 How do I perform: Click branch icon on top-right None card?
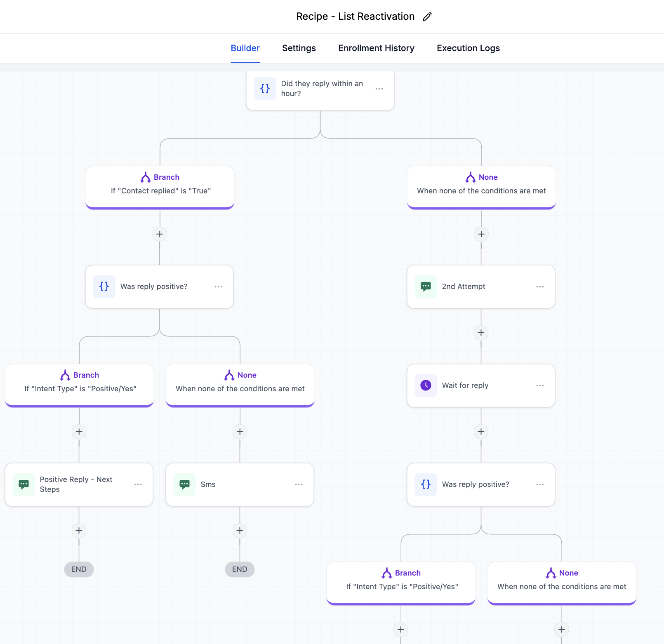click(471, 177)
